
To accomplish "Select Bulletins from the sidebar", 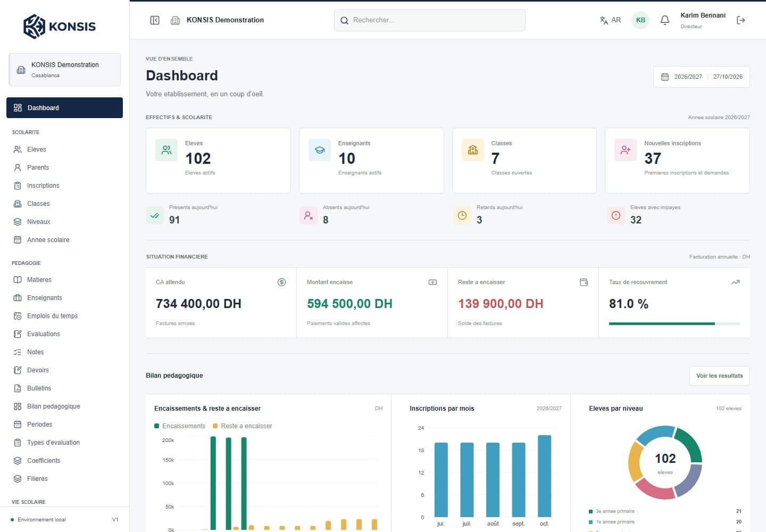I will click(x=64, y=388).
